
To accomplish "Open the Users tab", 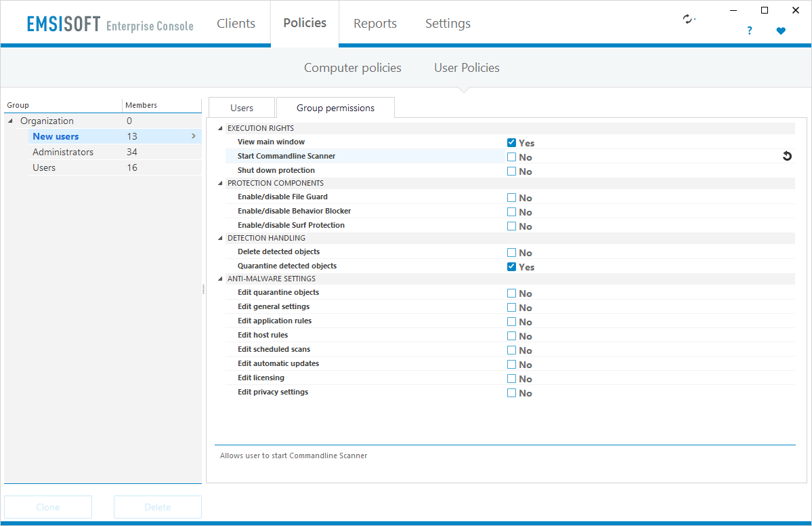I will 242,108.
